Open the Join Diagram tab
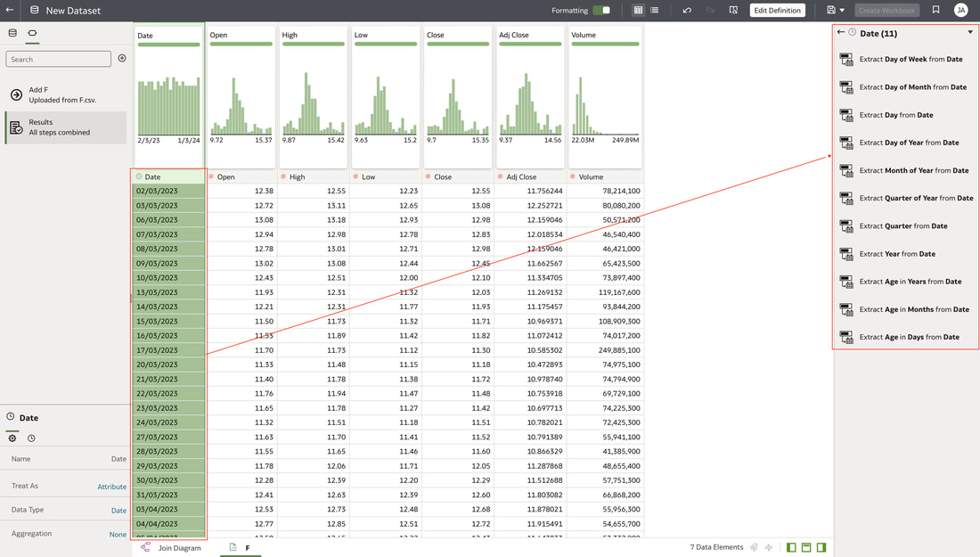Image resolution: width=980 pixels, height=557 pixels. pyautogui.click(x=171, y=547)
